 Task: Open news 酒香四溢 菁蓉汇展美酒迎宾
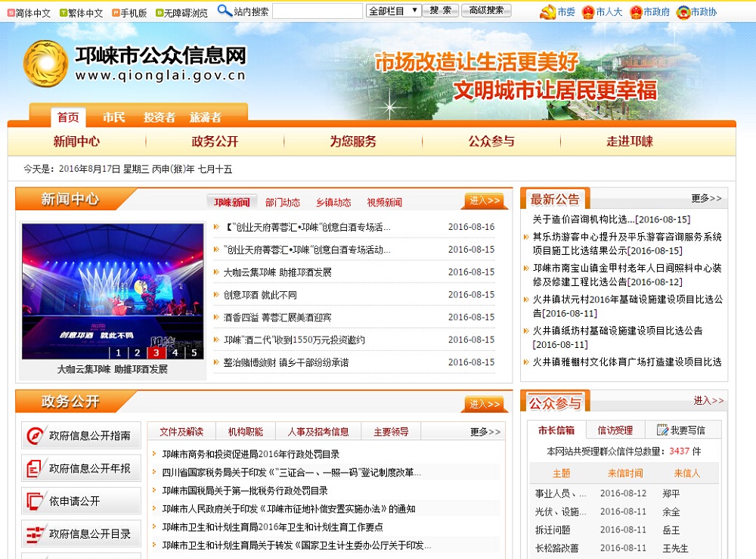coord(277,318)
